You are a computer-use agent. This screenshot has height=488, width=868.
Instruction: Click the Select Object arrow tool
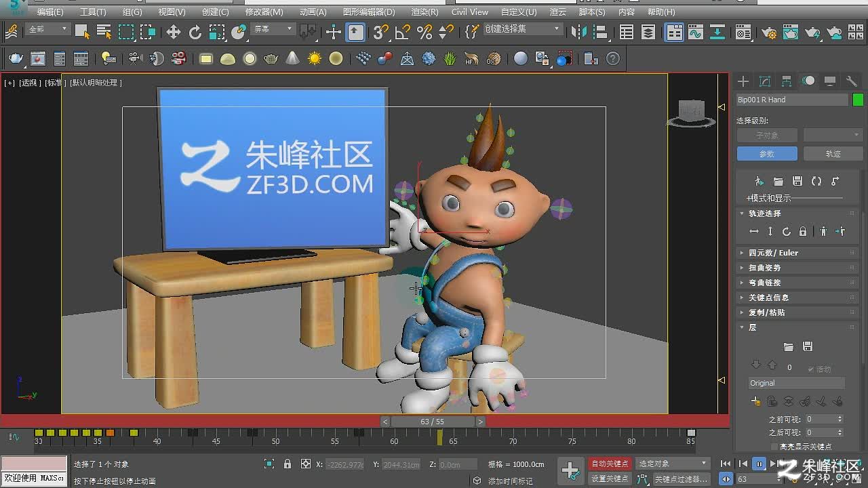[82, 32]
